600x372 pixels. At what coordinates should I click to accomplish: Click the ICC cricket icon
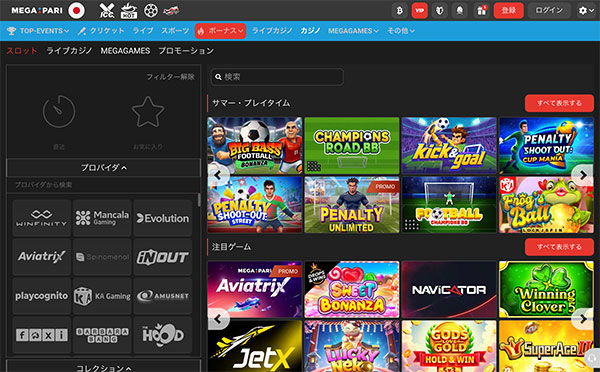pos(107,10)
